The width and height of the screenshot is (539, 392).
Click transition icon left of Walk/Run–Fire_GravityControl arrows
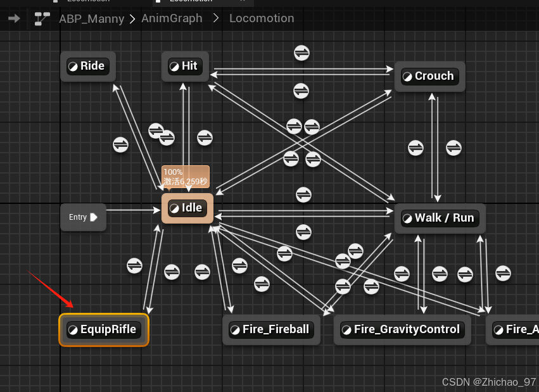(402, 274)
